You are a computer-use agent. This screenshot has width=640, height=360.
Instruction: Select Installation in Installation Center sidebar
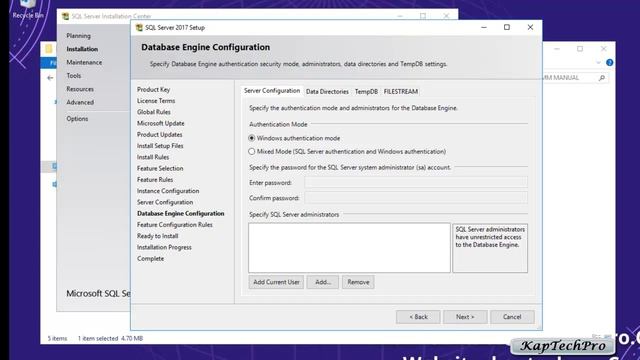click(82, 49)
